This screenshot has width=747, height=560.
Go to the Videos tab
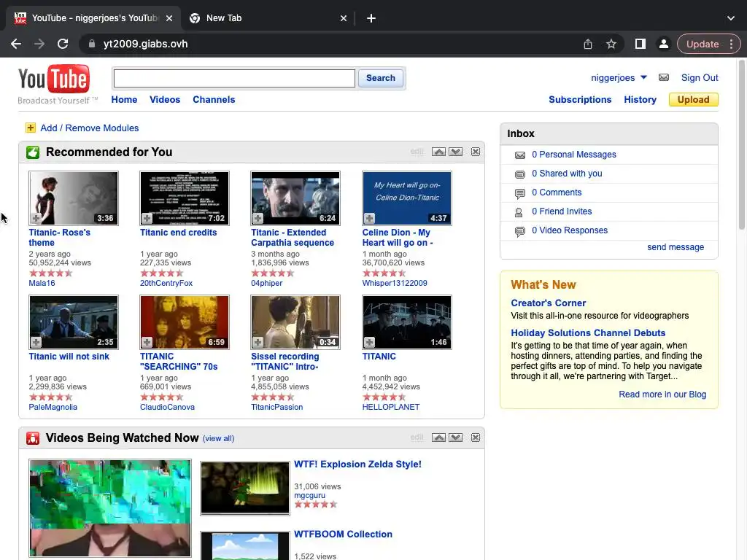coord(165,99)
